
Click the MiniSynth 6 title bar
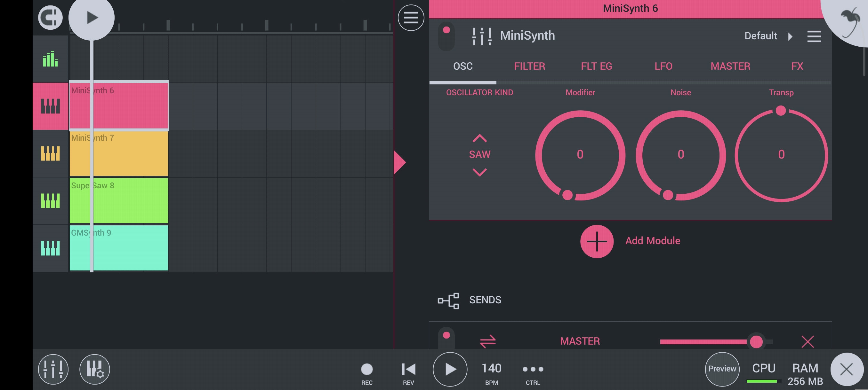pos(630,9)
